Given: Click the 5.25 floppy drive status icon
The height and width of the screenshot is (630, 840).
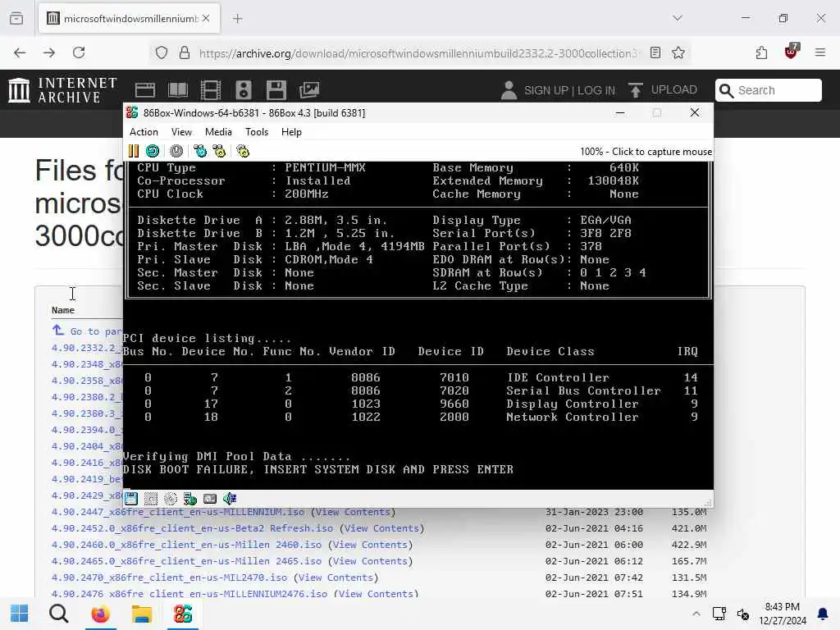Looking at the screenshot, I should tap(151, 499).
